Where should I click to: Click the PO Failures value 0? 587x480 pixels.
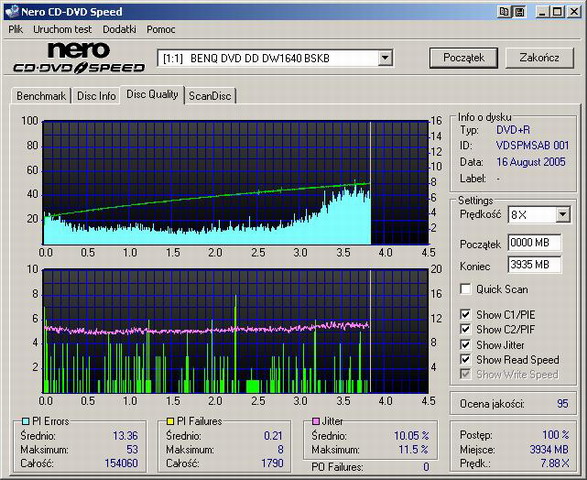[x=426, y=467]
